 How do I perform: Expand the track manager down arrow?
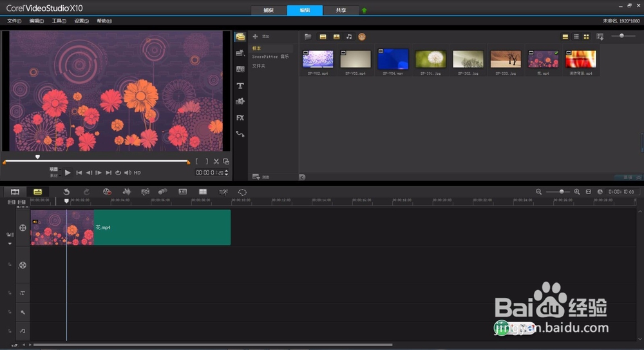tap(10, 244)
